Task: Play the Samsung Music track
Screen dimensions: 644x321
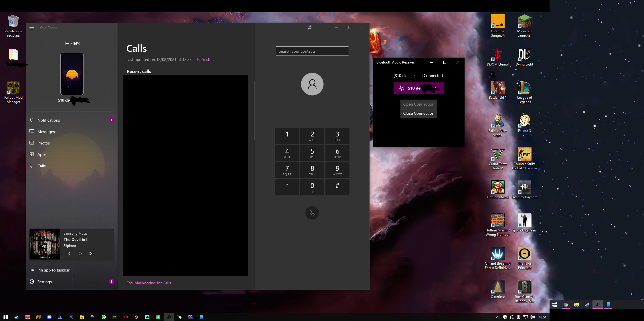Action: coord(80,253)
